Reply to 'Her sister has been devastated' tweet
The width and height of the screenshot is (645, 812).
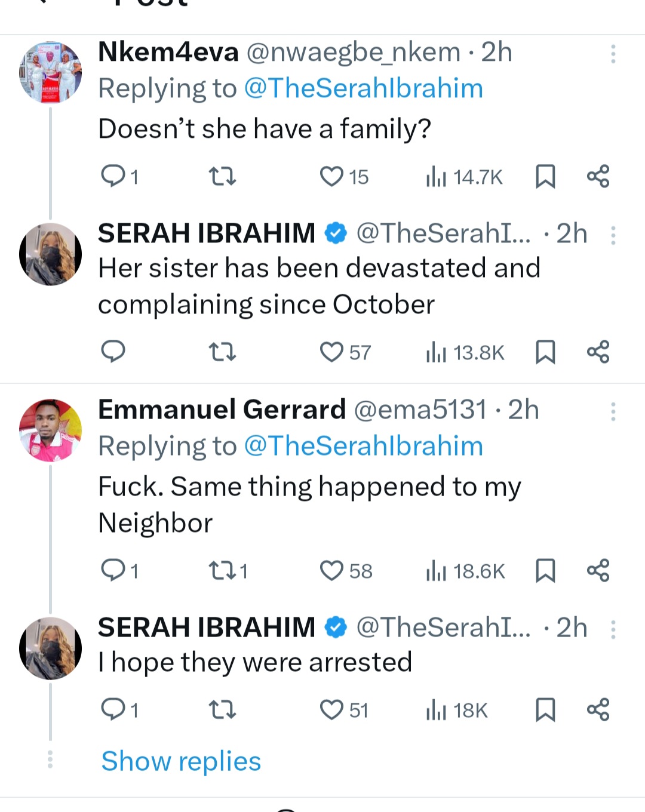coord(113,352)
